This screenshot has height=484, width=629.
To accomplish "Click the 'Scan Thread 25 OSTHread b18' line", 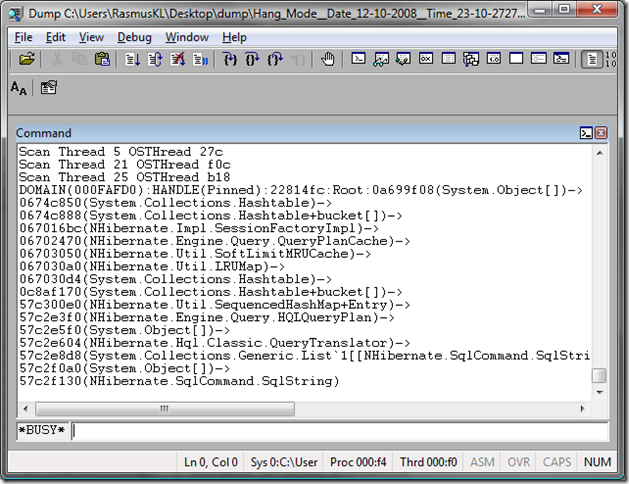I will (x=125, y=177).
